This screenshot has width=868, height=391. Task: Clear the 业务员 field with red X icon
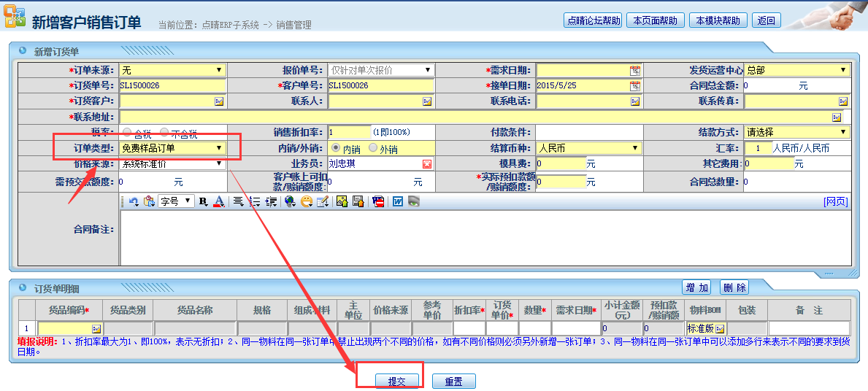(x=427, y=164)
